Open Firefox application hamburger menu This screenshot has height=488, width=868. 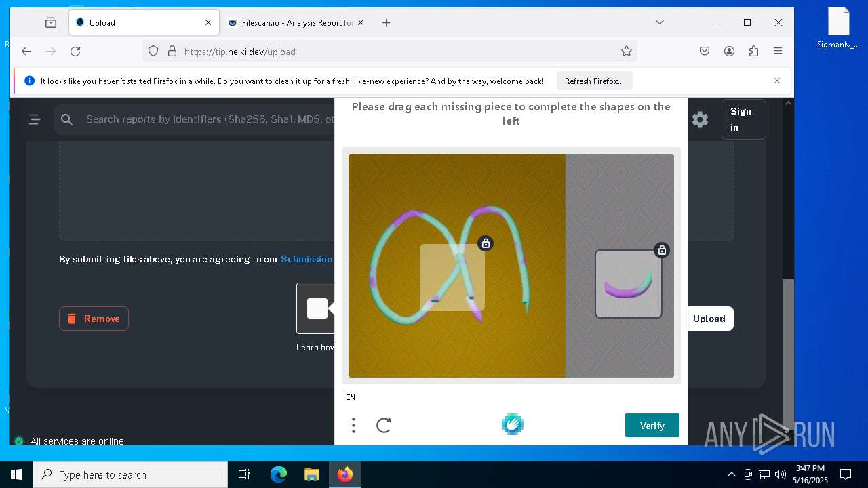click(x=778, y=51)
